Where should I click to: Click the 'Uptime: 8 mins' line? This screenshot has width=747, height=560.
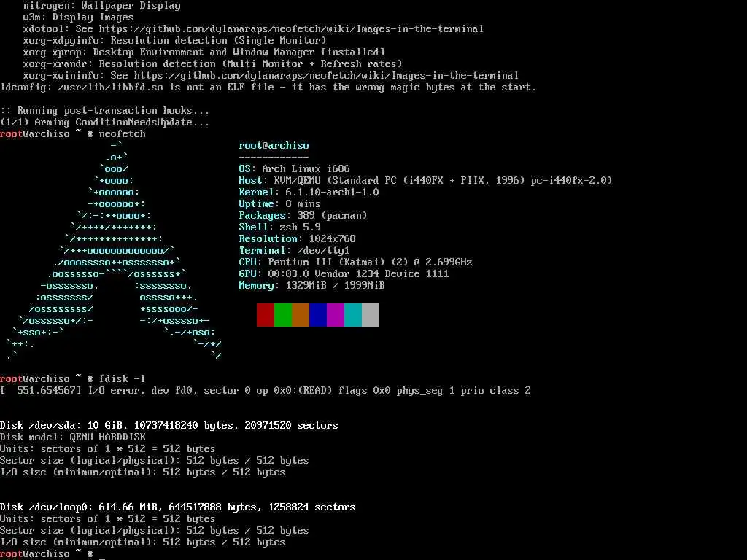tap(279, 204)
